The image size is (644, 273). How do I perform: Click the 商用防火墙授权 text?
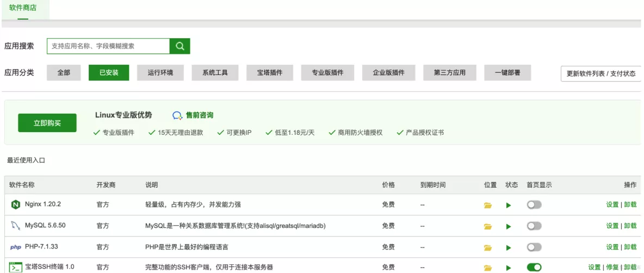[x=360, y=133]
